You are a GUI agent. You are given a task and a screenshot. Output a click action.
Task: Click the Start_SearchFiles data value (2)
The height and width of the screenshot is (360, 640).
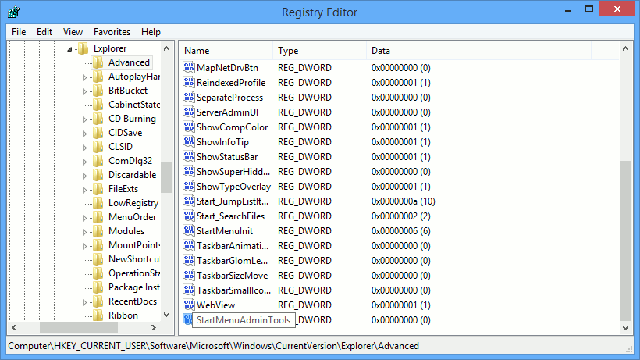pyautogui.click(x=400, y=216)
